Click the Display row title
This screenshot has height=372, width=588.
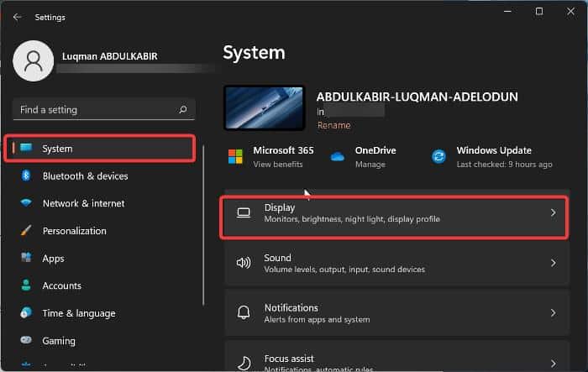pyautogui.click(x=280, y=207)
